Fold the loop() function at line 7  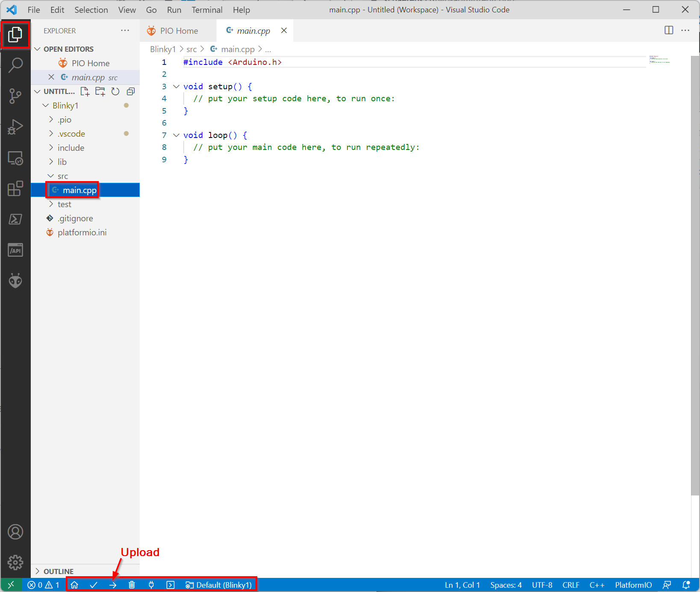[x=176, y=135]
